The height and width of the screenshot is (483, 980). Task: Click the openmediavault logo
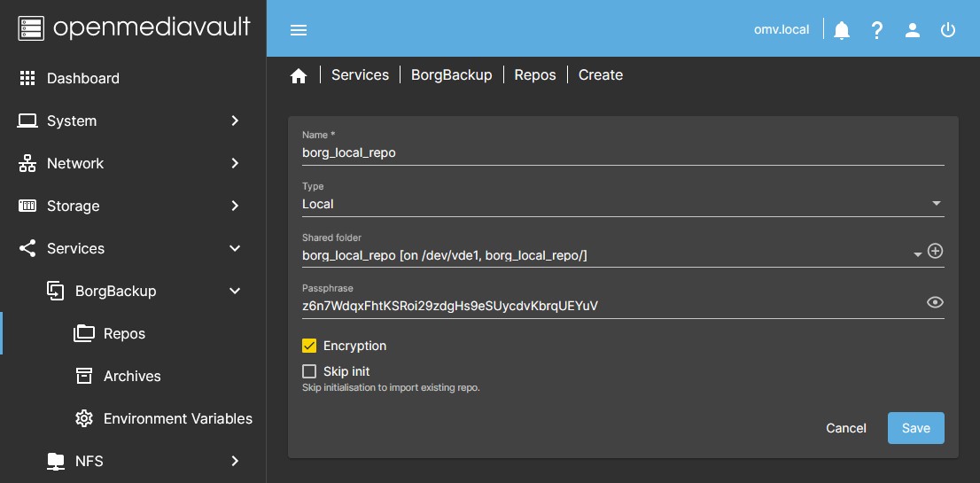click(x=133, y=27)
